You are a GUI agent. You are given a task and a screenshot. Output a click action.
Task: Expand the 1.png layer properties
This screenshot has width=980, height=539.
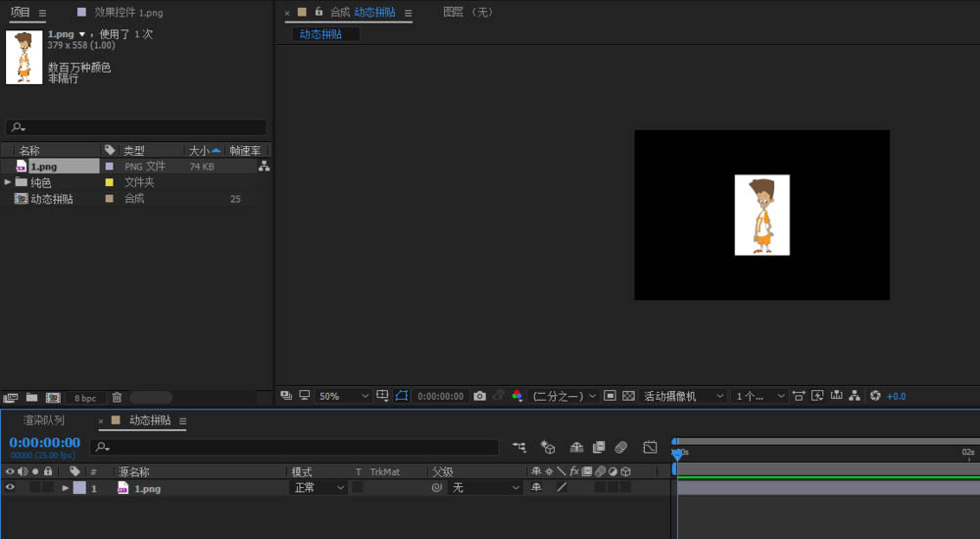tap(66, 487)
